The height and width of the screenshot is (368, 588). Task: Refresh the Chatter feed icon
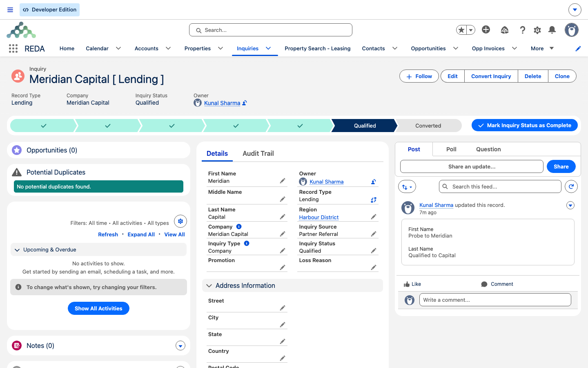pyautogui.click(x=571, y=186)
